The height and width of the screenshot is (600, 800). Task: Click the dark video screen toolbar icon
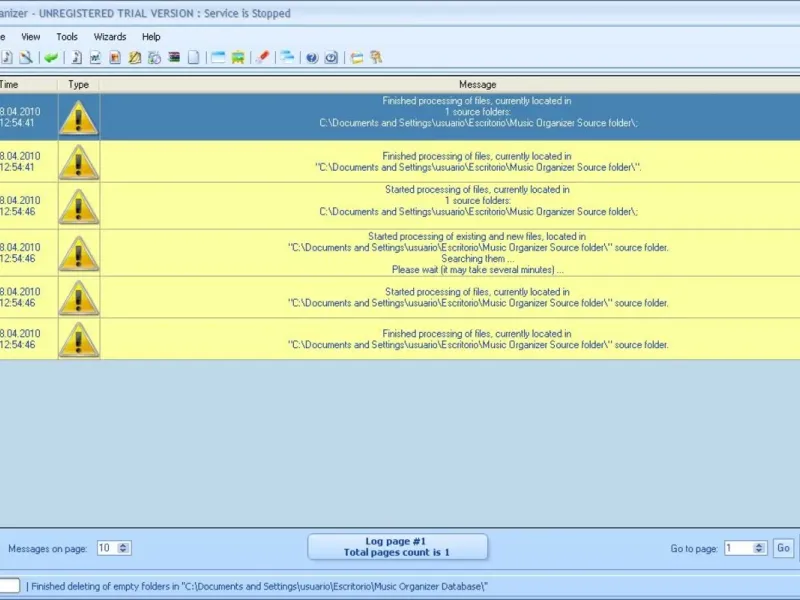click(174, 57)
